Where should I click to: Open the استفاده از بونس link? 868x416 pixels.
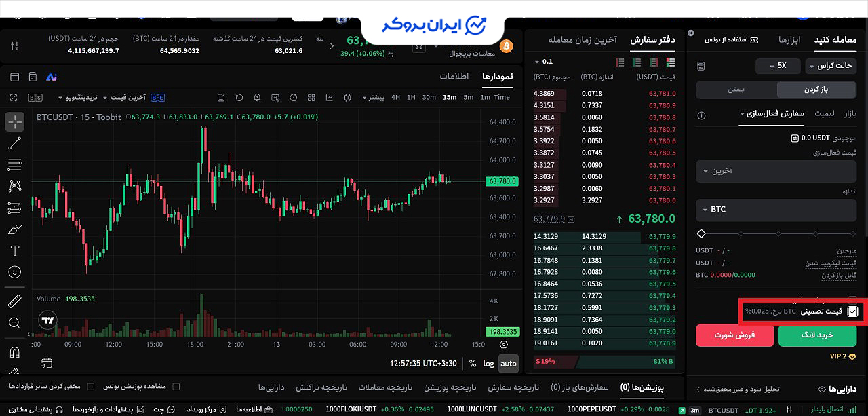(x=730, y=40)
